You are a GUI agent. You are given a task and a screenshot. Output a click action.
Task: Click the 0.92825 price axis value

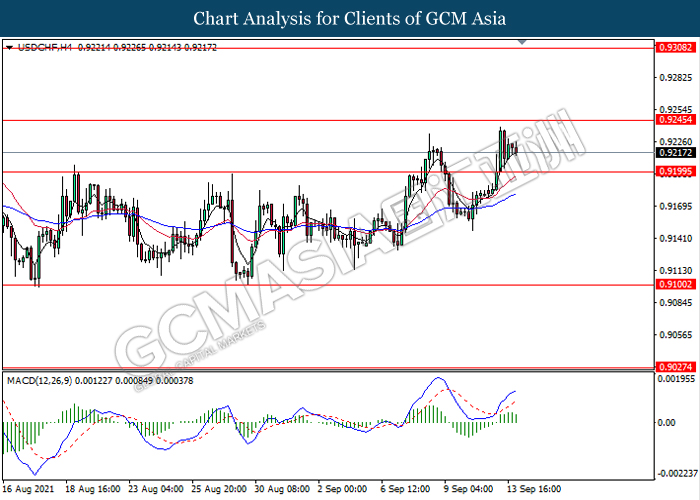pos(676,78)
